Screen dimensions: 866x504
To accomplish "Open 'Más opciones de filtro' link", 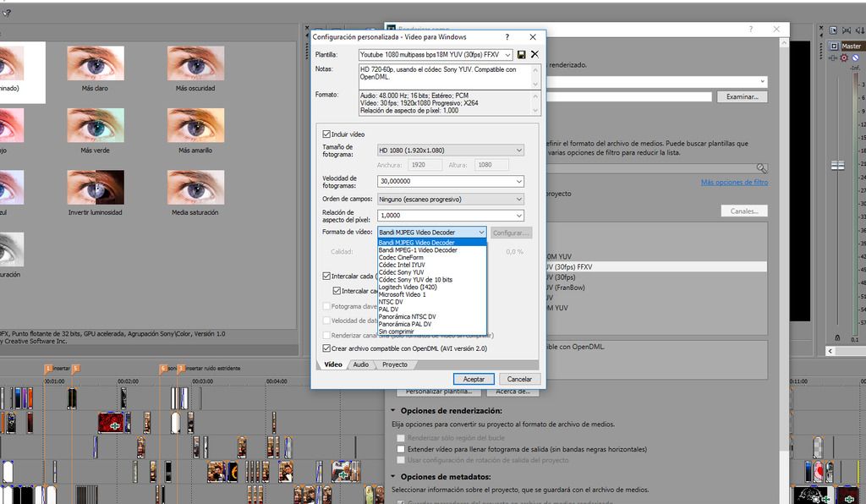I will pyautogui.click(x=734, y=182).
